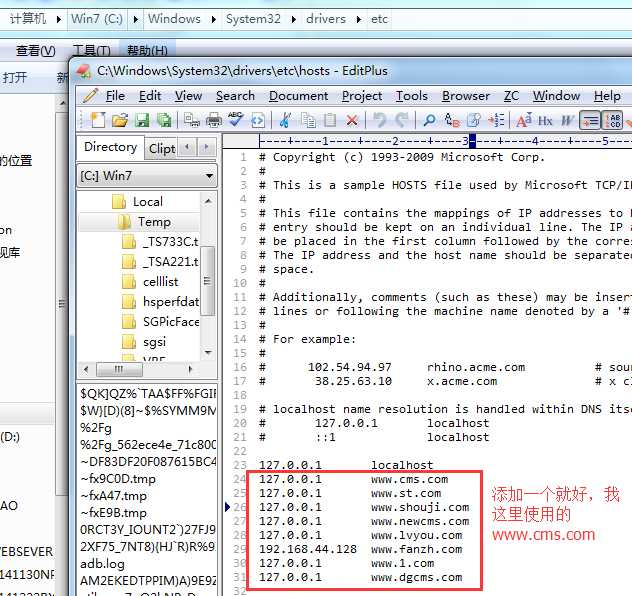Run spell check from toolbar
Screen dimensions: 632x596
[x=236, y=120]
